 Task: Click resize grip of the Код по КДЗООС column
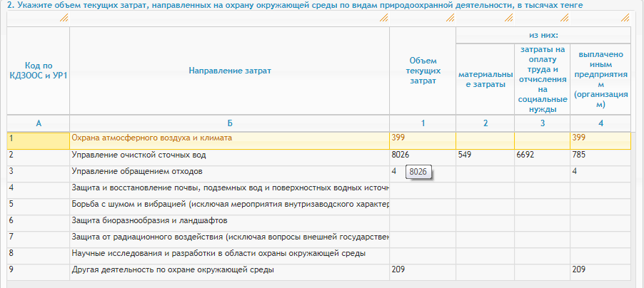pyautogui.click(x=64, y=18)
